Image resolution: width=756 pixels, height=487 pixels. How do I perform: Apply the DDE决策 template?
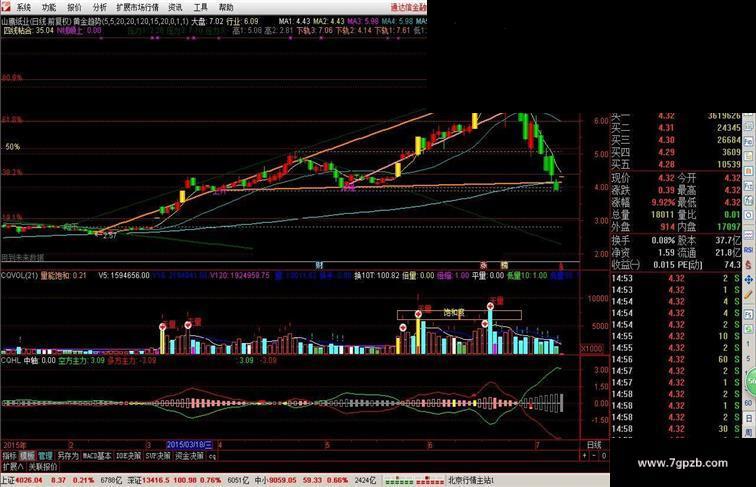[128, 456]
